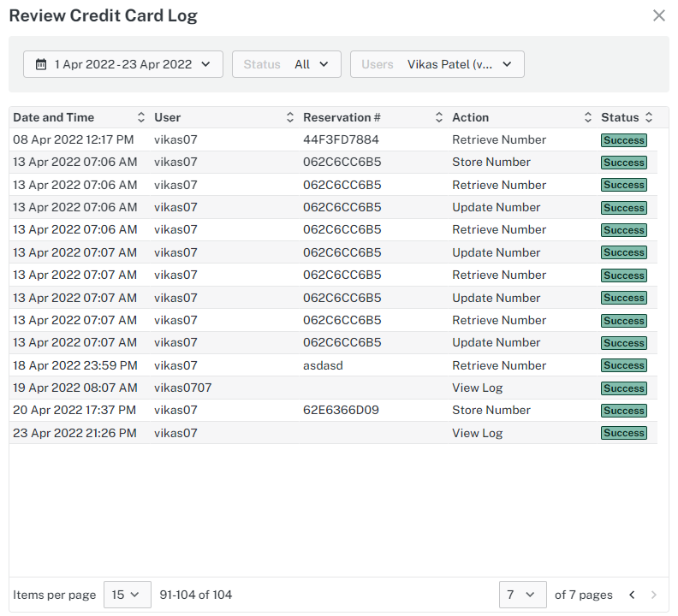Click the 20 Apr 2022 17:37 PM date cell
Viewport: 678px width, 616px height.
(74, 410)
